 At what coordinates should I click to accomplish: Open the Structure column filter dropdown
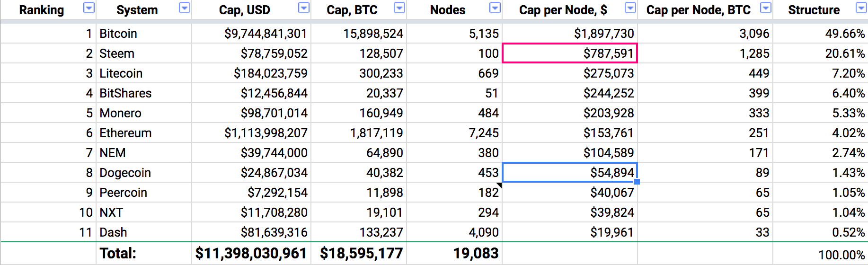click(x=861, y=8)
